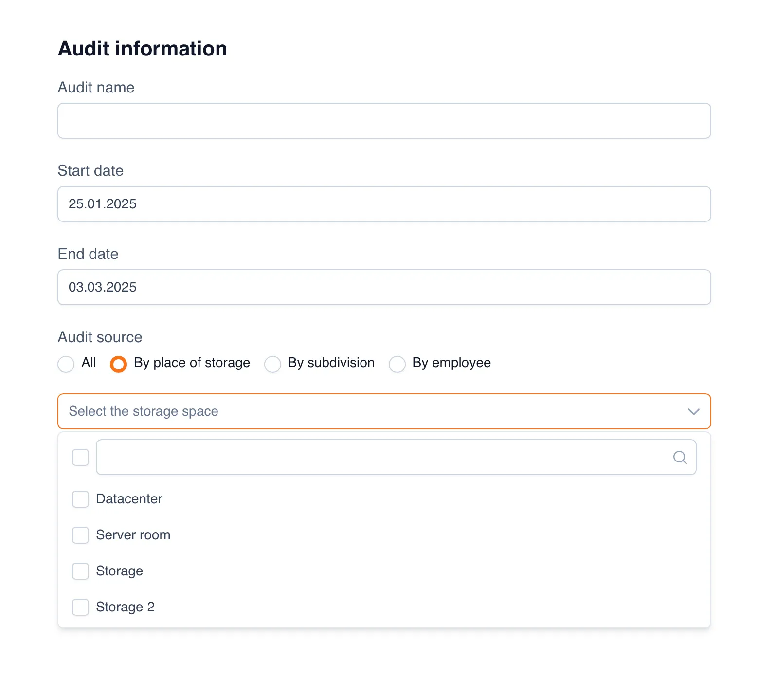Image resolution: width=758 pixels, height=700 pixels.
Task: Expand the storage space dropdown chevron
Action: 693,412
